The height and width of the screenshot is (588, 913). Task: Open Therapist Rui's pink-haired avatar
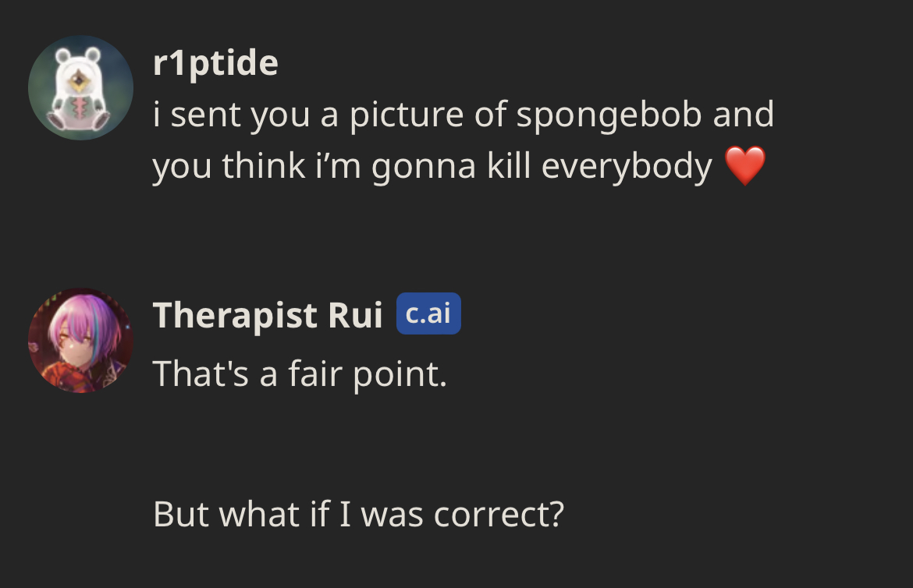pos(80,341)
